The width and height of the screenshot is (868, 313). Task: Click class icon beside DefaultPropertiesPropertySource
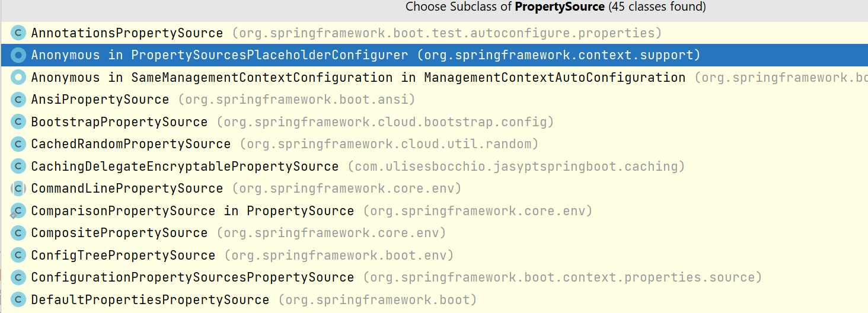click(19, 300)
